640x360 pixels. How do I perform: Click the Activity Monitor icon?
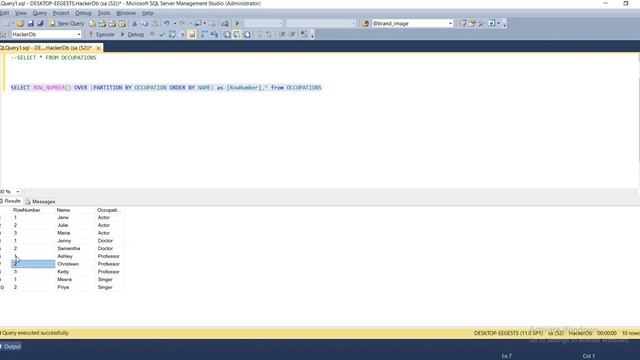224,23
